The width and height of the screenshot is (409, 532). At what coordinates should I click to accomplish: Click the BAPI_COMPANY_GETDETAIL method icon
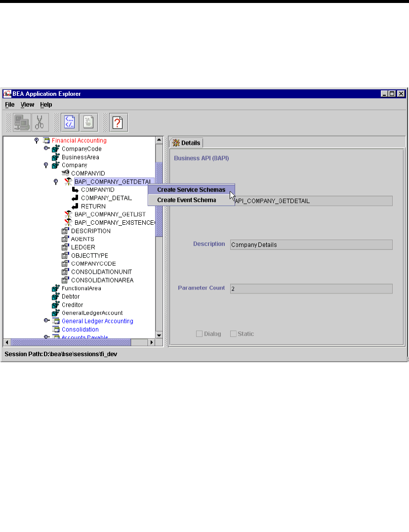coord(69,181)
